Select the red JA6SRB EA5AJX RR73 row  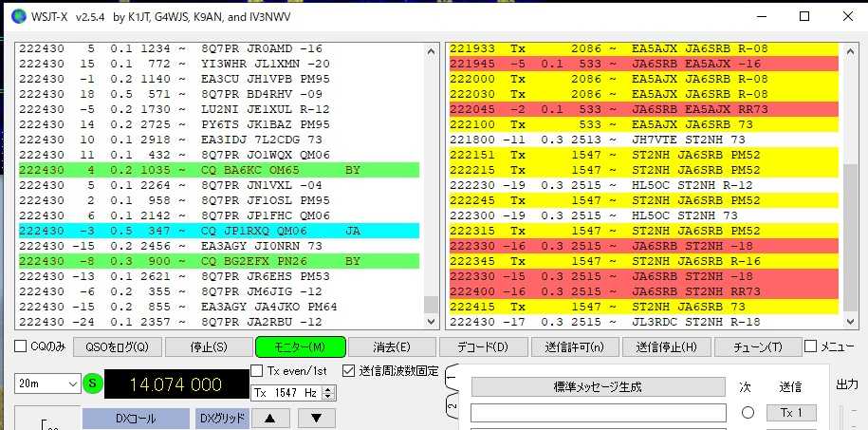[x=644, y=109]
